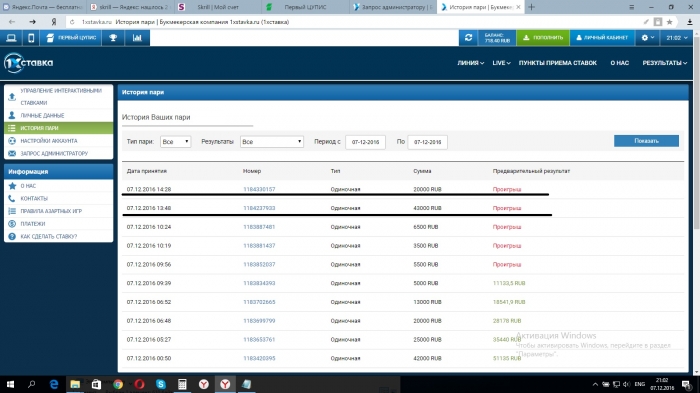Click the 11133,5 RUB result value
The image size is (700, 393).
pos(509,283)
